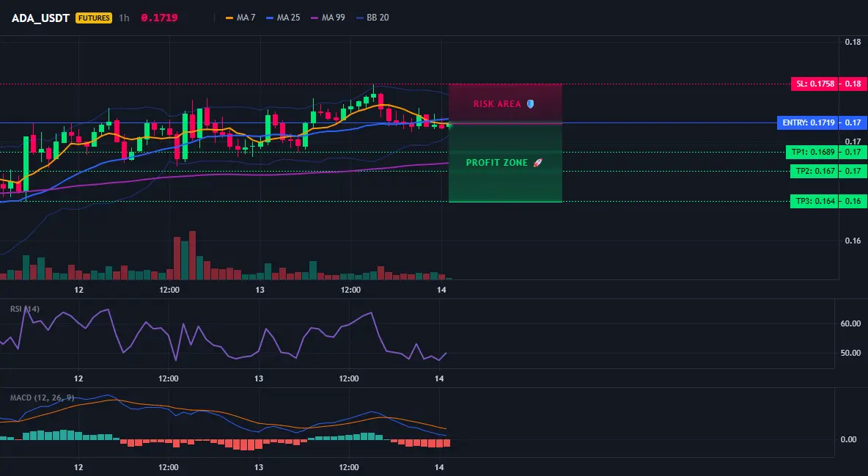Click the 1h timeframe label
The width and height of the screenshot is (868, 476).
pos(124,18)
